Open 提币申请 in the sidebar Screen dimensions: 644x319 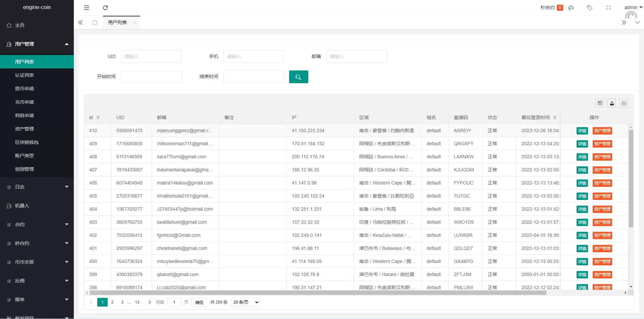click(x=24, y=89)
